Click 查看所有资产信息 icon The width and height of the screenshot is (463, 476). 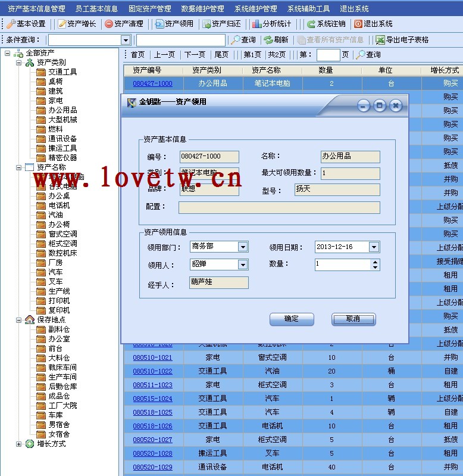(301, 40)
